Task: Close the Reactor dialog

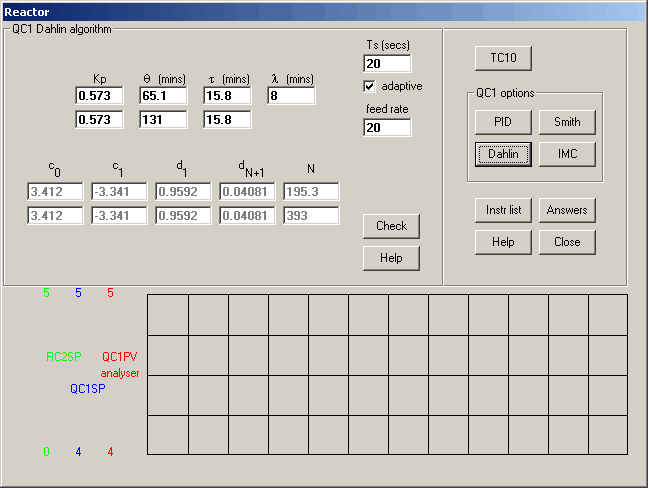Action: (567, 242)
